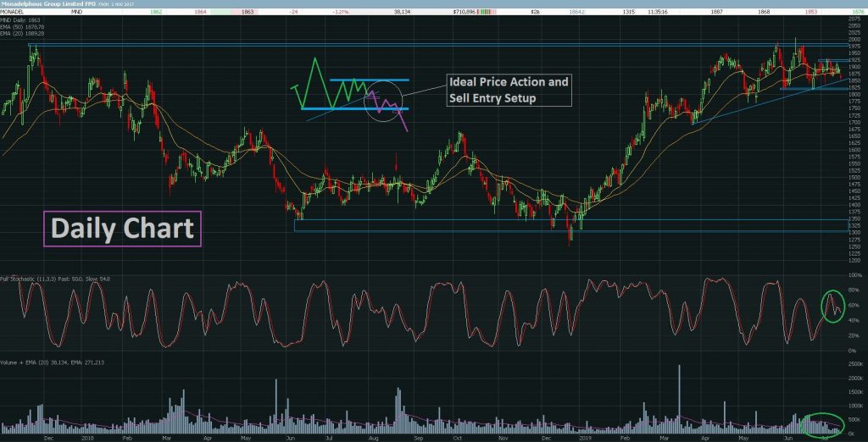Click the buy/sell pressure colour bar

point(487,12)
